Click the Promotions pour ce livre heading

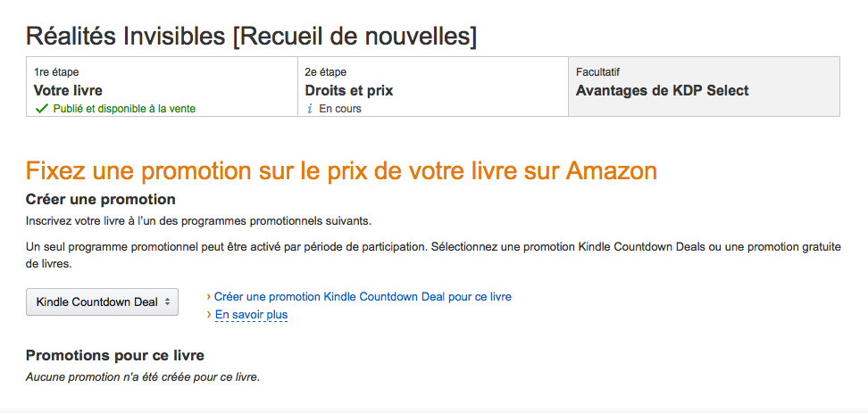point(115,355)
